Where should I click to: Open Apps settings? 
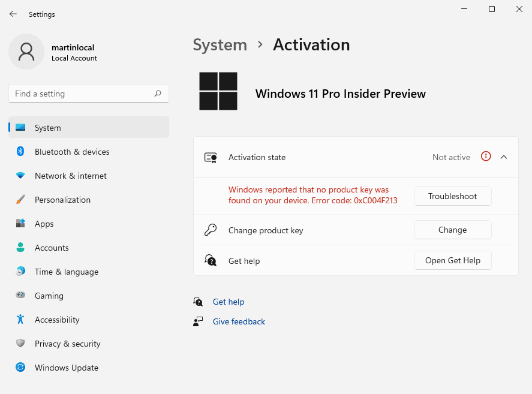click(89, 224)
